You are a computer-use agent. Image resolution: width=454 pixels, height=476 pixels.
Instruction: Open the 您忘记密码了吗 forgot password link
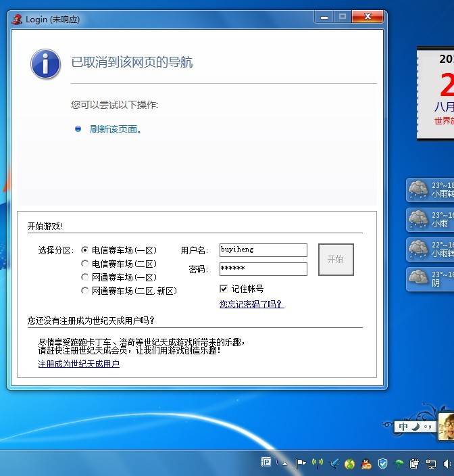pos(251,304)
